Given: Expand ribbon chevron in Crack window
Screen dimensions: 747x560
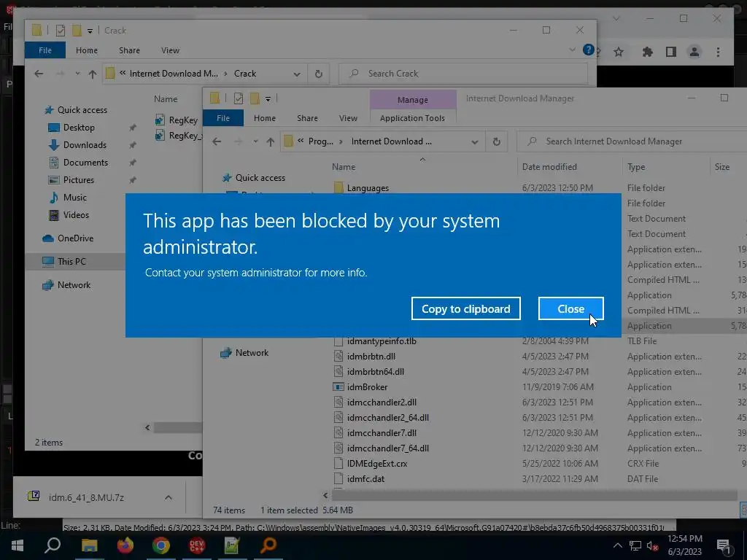Looking at the screenshot, I should [572, 50].
